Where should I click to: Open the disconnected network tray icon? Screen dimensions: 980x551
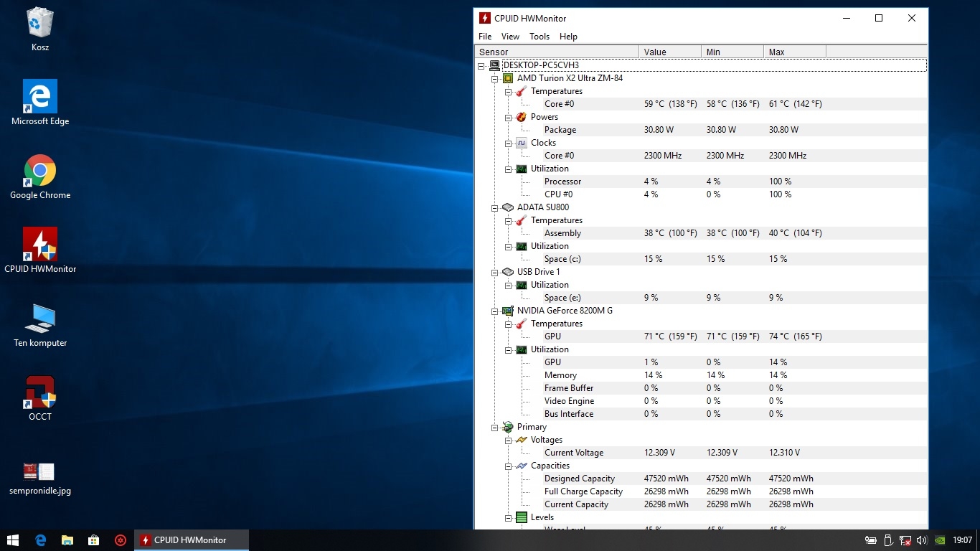(x=905, y=540)
